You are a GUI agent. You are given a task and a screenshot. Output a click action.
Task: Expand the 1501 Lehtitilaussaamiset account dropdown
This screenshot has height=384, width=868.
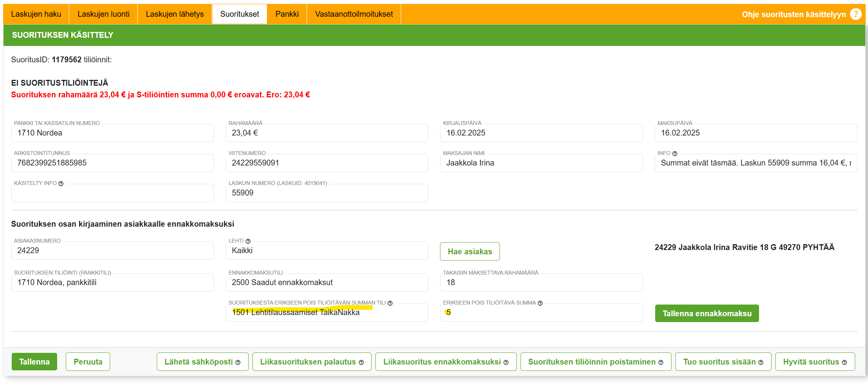pos(326,312)
